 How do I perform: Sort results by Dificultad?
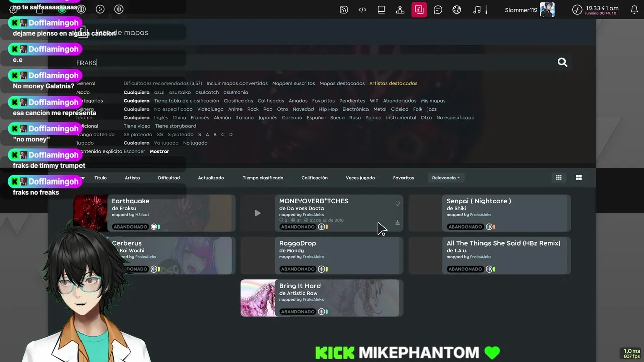pyautogui.click(x=169, y=178)
